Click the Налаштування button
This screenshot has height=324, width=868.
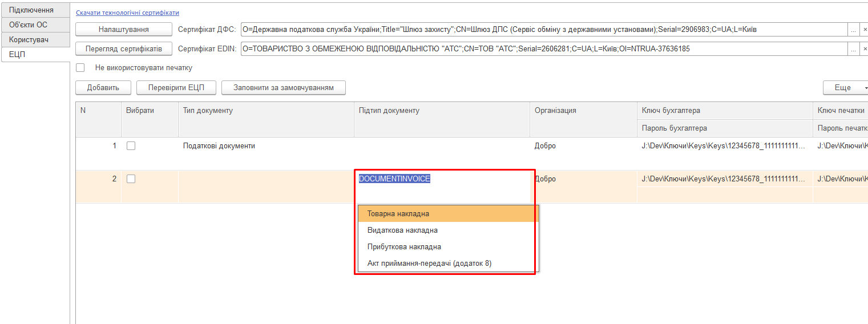tap(124, 29)
